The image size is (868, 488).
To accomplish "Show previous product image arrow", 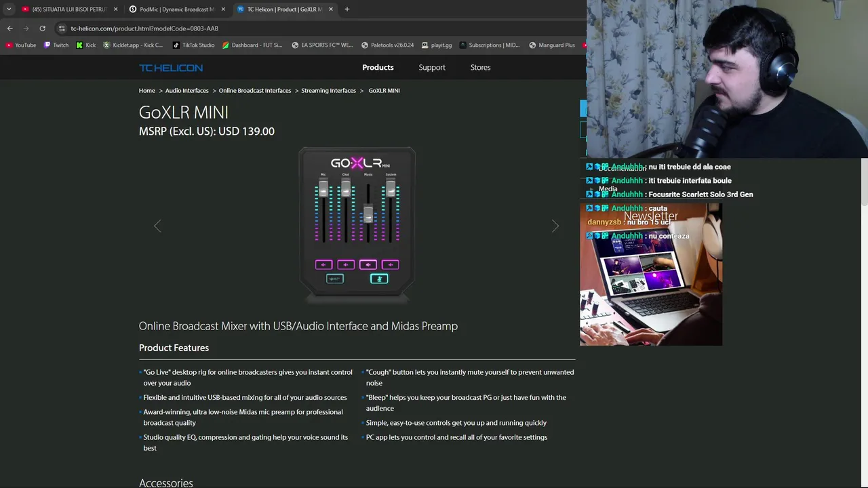I will coord(157,226).
